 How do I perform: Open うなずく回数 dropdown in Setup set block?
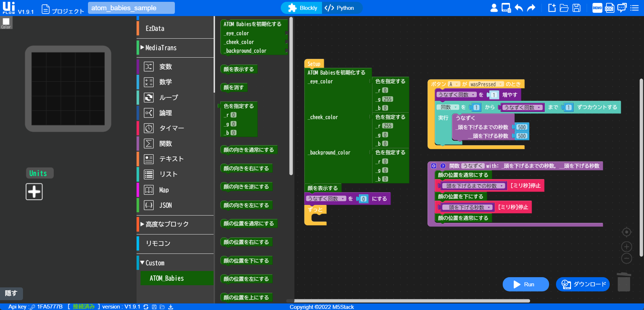pos(326,199)
